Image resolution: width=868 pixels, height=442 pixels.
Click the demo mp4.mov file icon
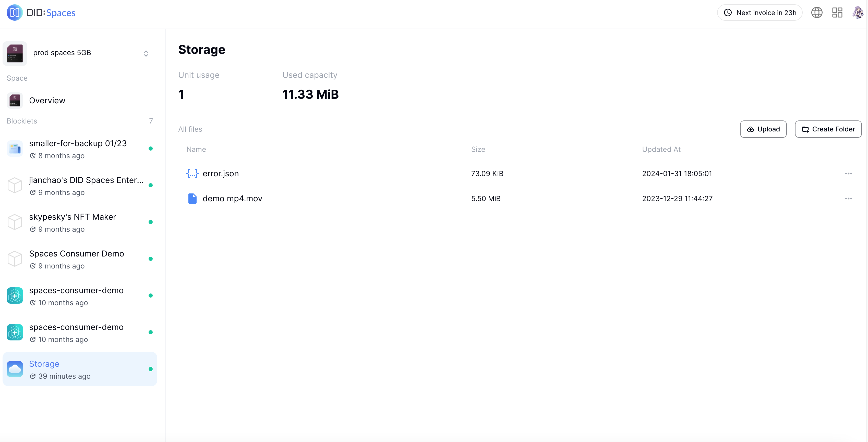point(192,199)
